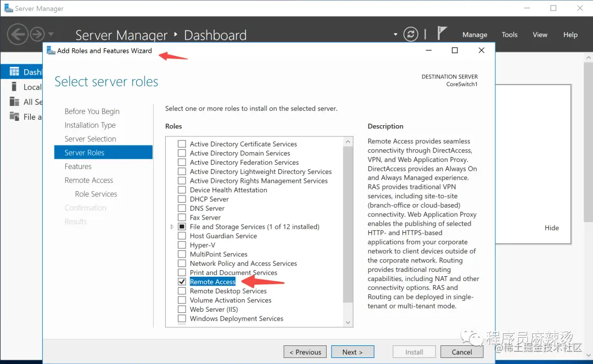Open the navigation history dropdown arrow
The image size is (593, 364).
click(51, 34)
